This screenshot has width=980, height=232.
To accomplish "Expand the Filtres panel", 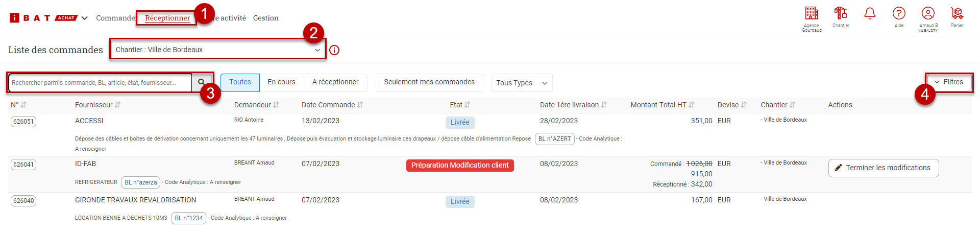I will click(x=948, y=82).
